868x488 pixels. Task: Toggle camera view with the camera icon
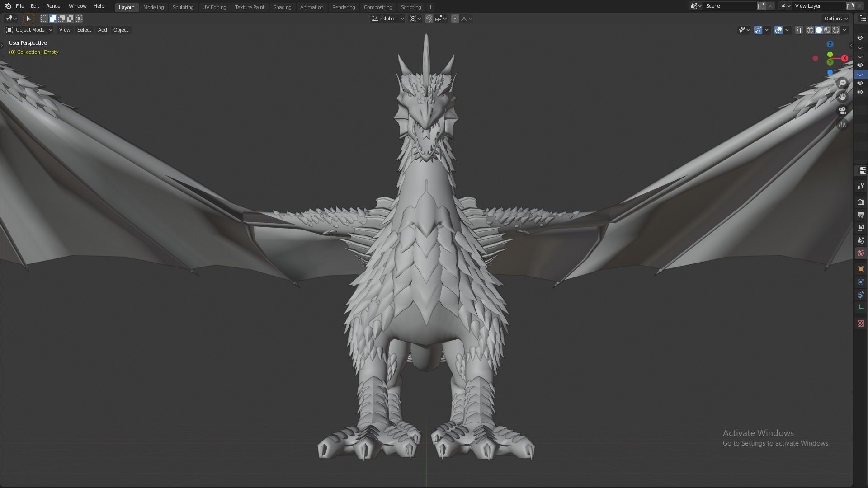pyautogui.click(x=842, y=111)
